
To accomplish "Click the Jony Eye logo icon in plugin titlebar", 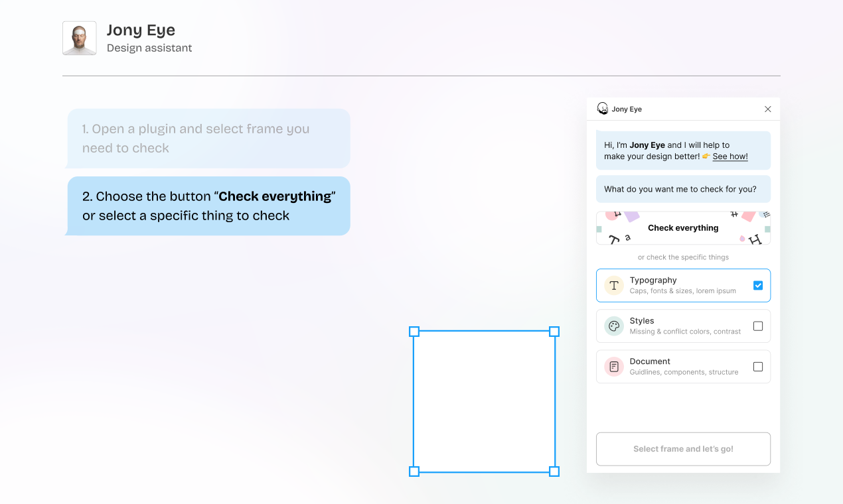I will coord(603,109).
